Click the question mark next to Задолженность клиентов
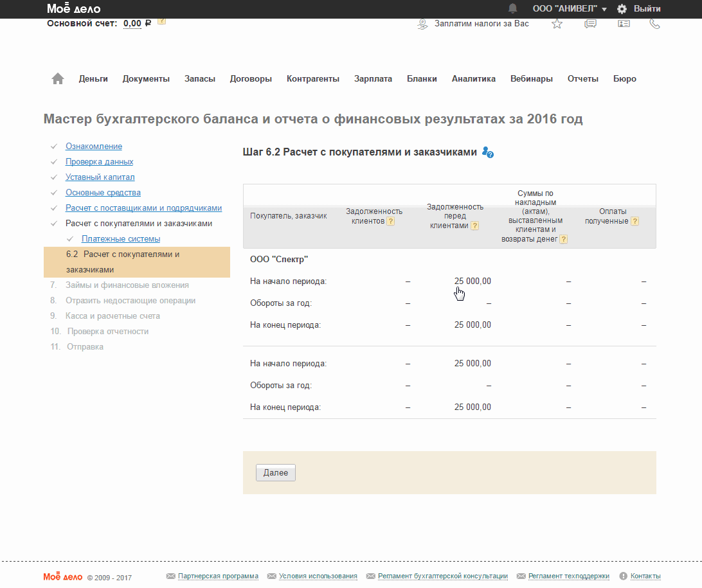Viewport: 702px width, 588px height. tap(390, 222)
